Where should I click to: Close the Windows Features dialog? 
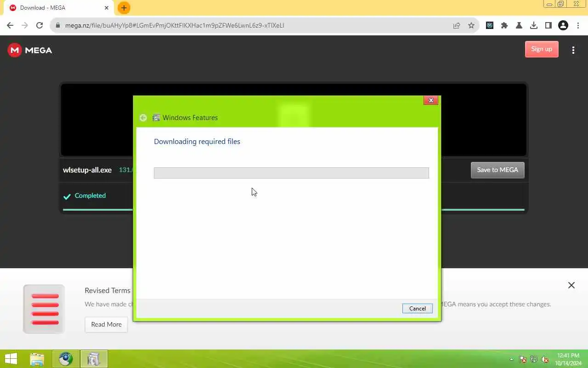pos(430,100)
